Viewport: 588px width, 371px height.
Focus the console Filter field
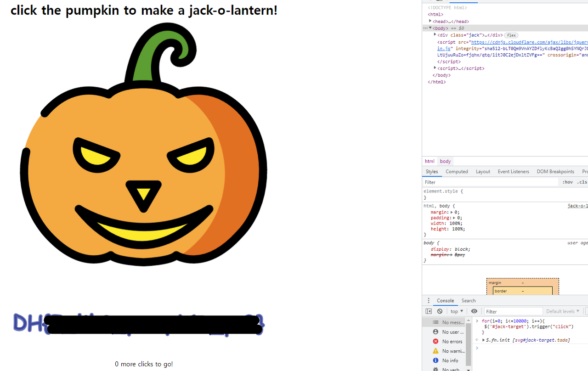click(x=513, y=311)
